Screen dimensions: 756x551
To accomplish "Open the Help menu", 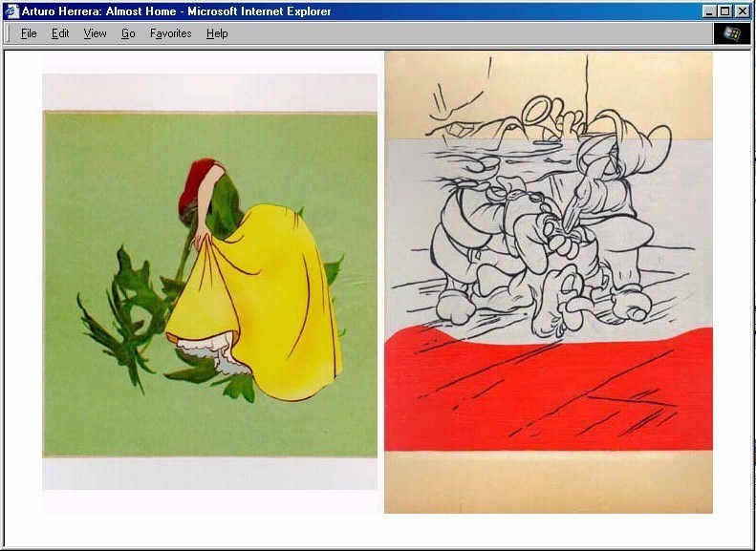I will coord(217,33).
